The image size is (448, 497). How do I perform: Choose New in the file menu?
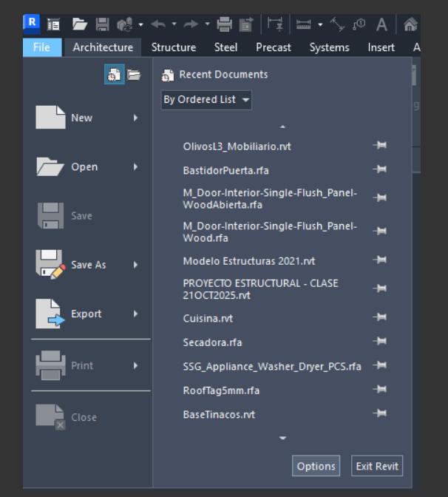87,118
